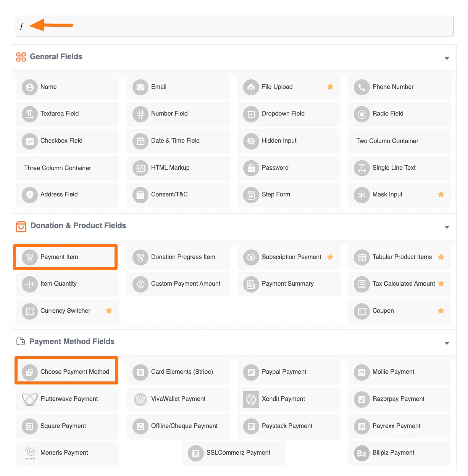This screenshot has height=476, width=468.
Task: Collapse the General Fields section
Action: pos(447,58)
